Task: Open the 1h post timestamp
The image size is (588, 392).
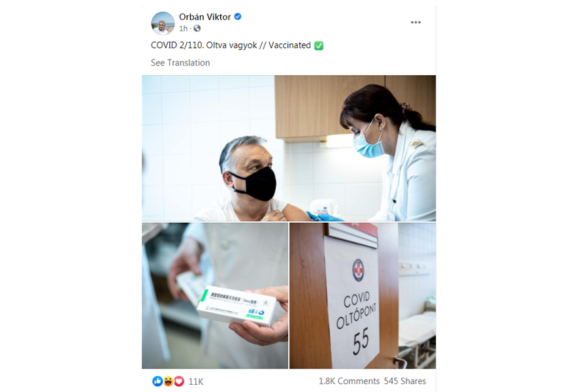Action: (183, 29)
